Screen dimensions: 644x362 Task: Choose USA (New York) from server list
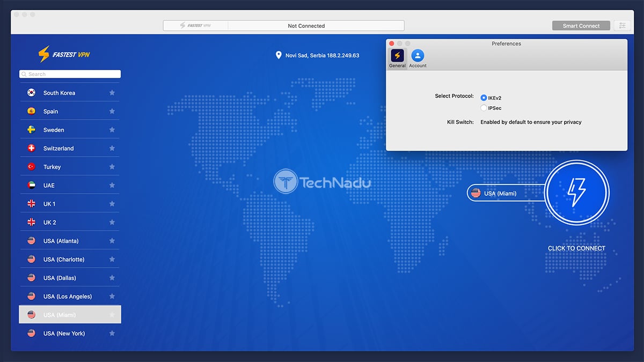pyautogui.click(x=64, y=334)
